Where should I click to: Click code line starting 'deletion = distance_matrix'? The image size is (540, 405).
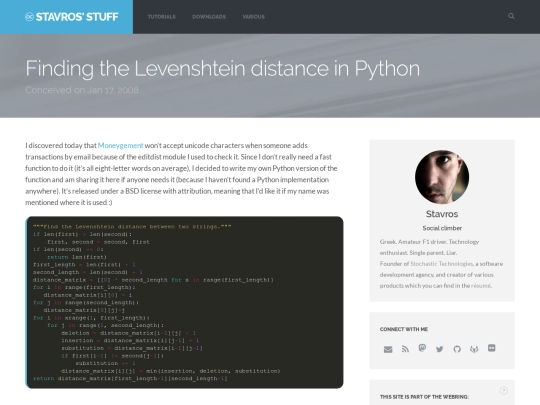point(128,333)
